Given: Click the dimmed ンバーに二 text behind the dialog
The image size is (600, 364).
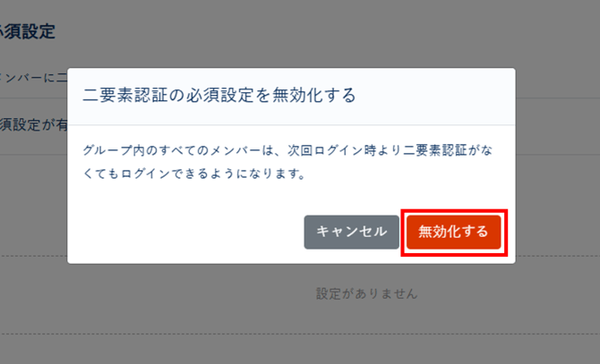Looking at the screenshot, I should tap(34, 78).
